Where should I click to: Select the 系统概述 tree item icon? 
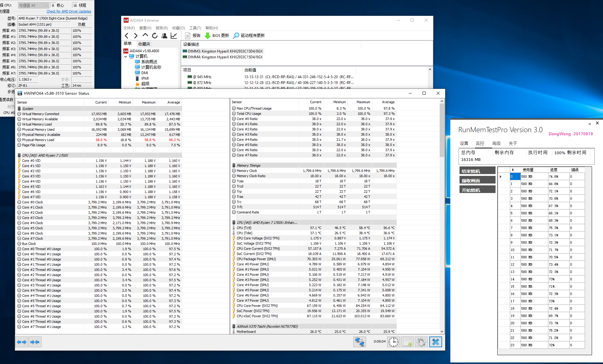[137, 62]
